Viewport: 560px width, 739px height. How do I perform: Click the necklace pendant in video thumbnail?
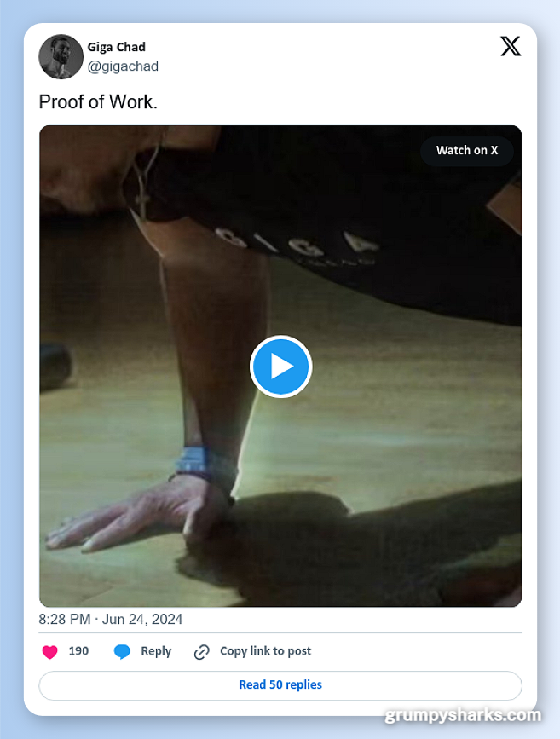click(141, 200)
